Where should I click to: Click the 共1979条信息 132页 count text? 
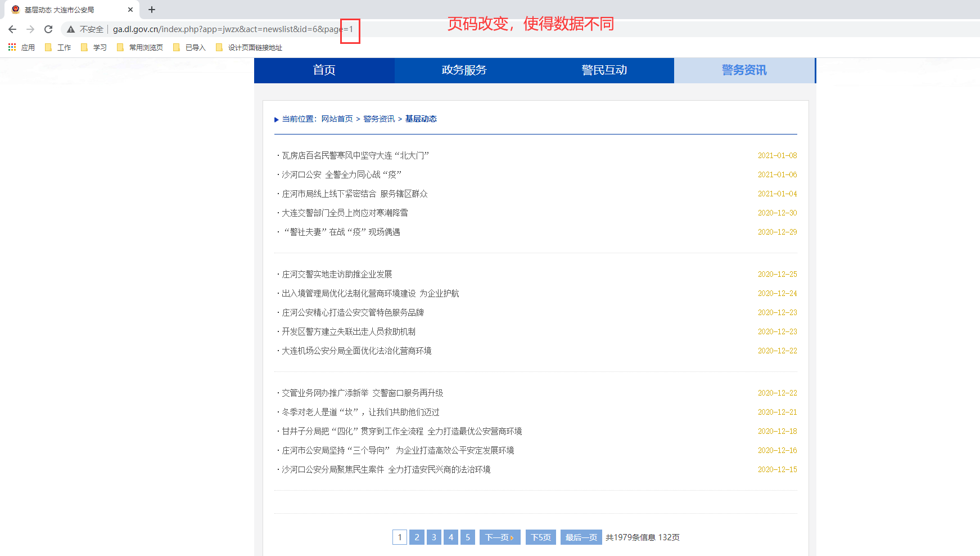643,537
